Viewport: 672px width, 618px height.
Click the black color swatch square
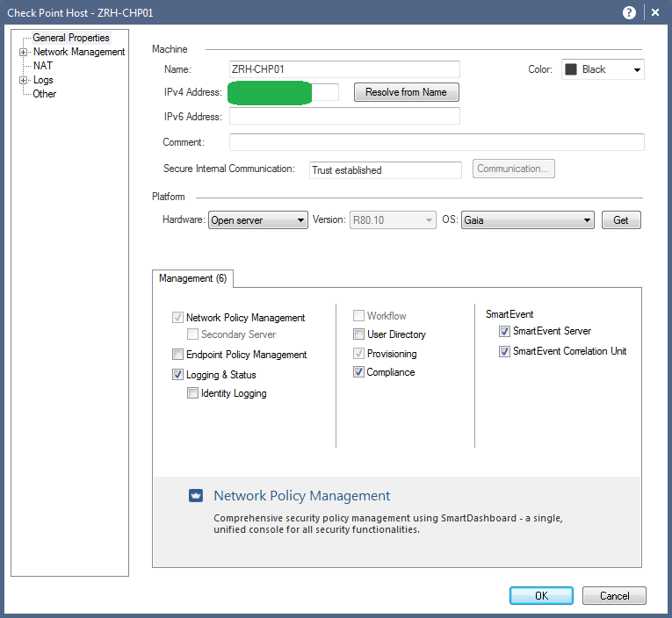tap(571, 69)
